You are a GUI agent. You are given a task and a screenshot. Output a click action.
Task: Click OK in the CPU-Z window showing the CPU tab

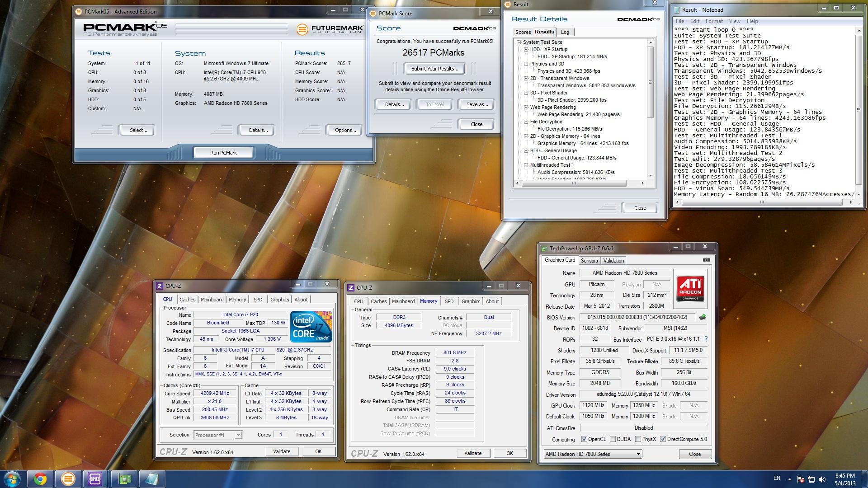[318, 451]
